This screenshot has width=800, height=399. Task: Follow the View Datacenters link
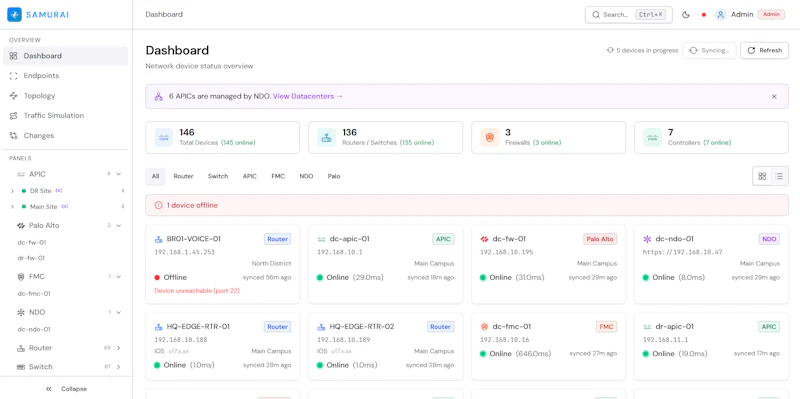pos(308,96)
